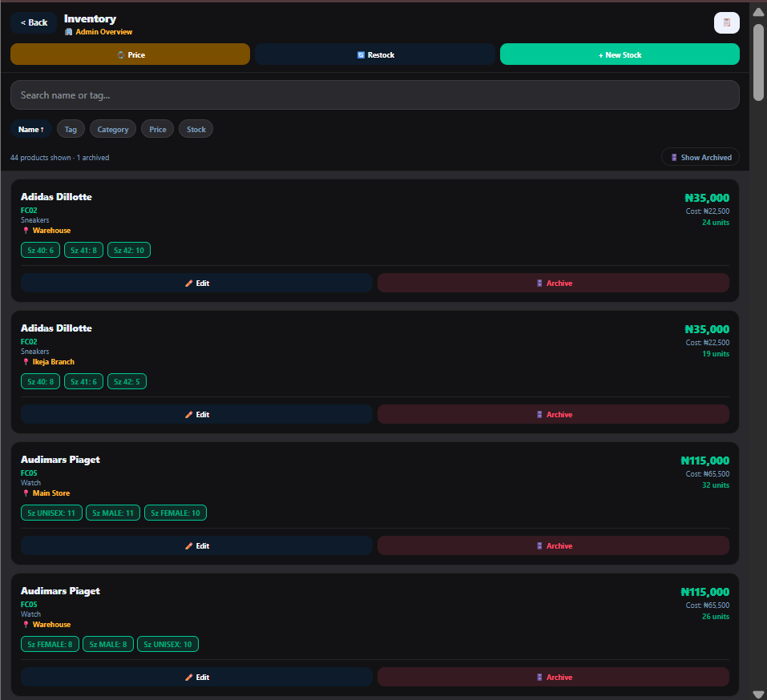The width and height of the screenshot is (767, 700).
Task: Select the Sz FEMALE: 8 chip
Action: [50, 644]
